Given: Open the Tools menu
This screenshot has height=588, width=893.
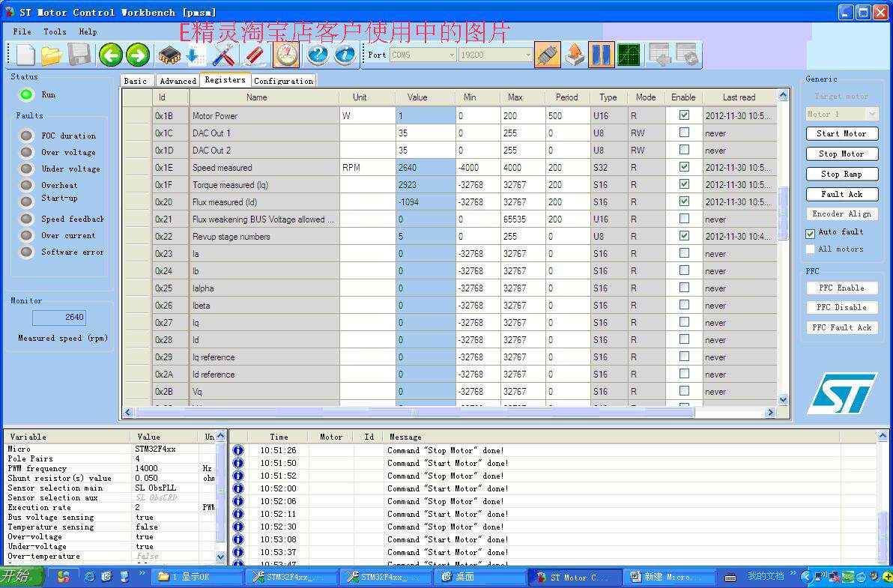Looking at the screenshot, I should click(55, 32).
